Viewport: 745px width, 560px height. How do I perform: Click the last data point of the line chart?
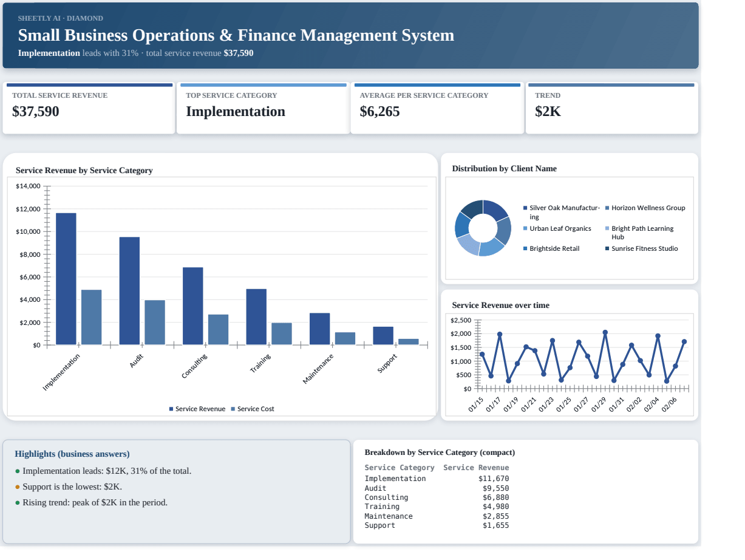click(684, 341)
